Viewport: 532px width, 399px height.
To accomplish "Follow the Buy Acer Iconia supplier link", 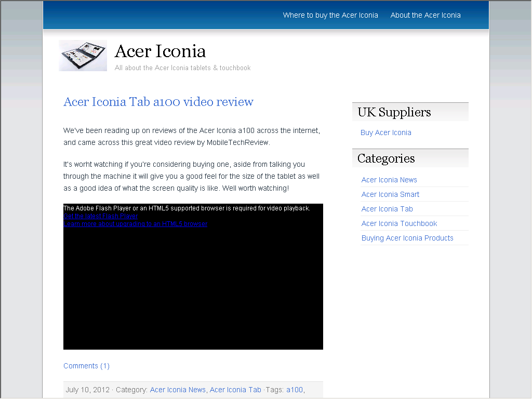I will click(x=386, y=132).
